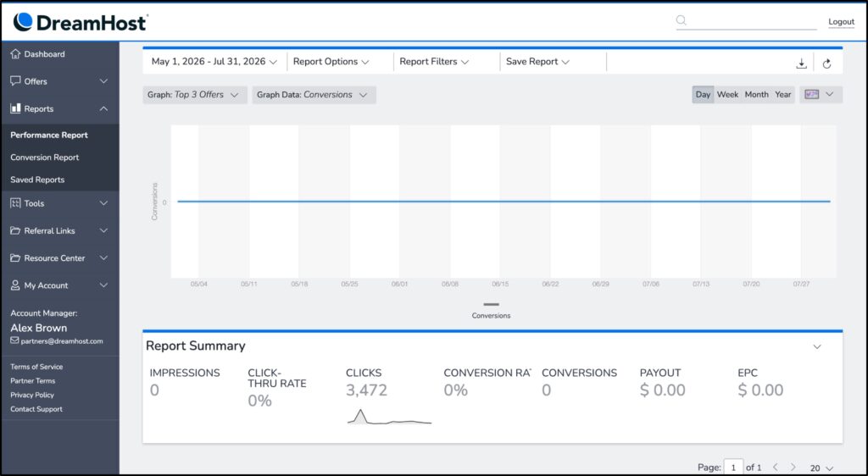The height and width of the screenshot is (476, 868).
Task: Click the Dashboard home icon
Action: click(x=15, y=53)
